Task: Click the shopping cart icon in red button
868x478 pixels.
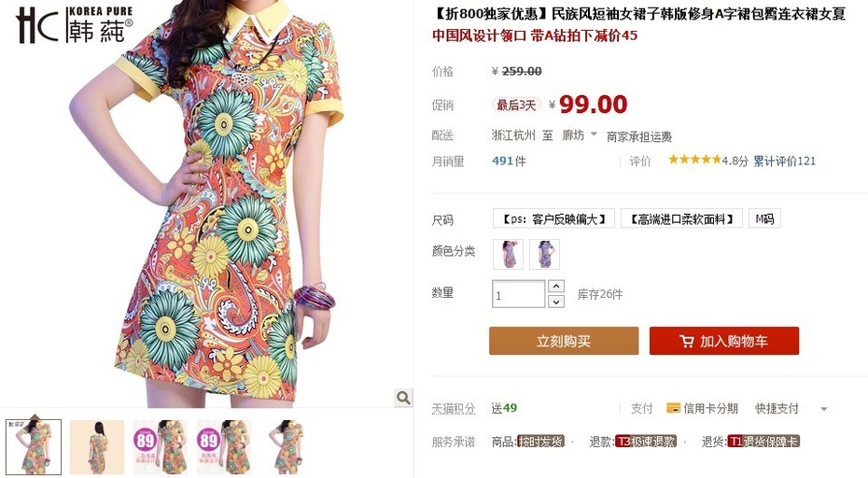Action: point(686,341)
